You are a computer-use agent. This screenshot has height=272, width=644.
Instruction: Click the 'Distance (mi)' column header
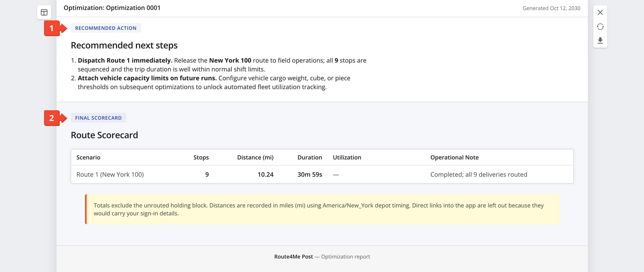pyautogui.click(x=255, y=157)
